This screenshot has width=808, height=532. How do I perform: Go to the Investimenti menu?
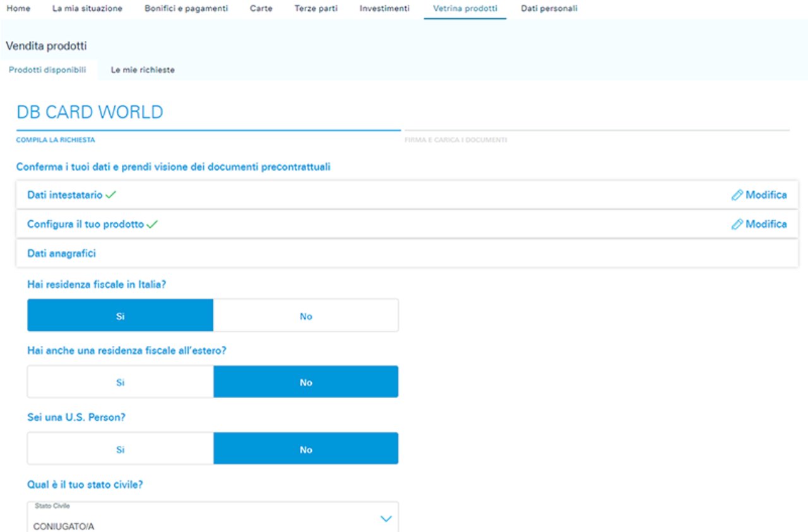384,9
